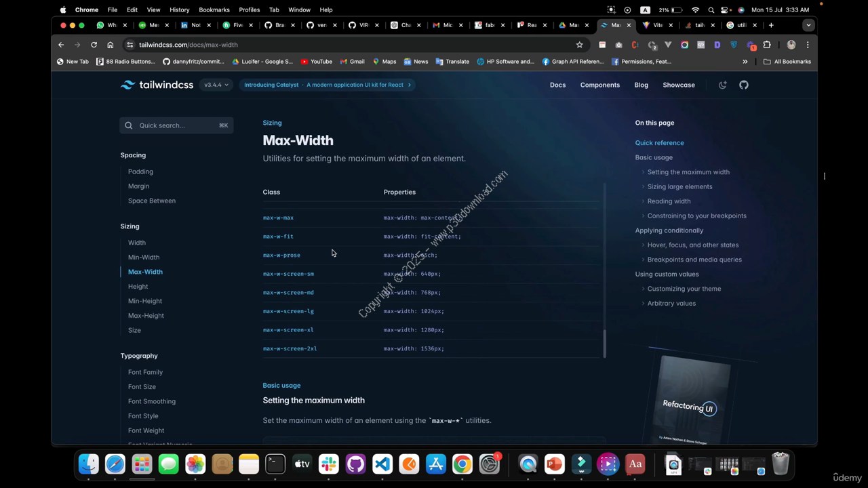Viewport: 868px width, 488px height.
Task: Jump to Arbitrary values section
Action: click(x=671, y=303)
